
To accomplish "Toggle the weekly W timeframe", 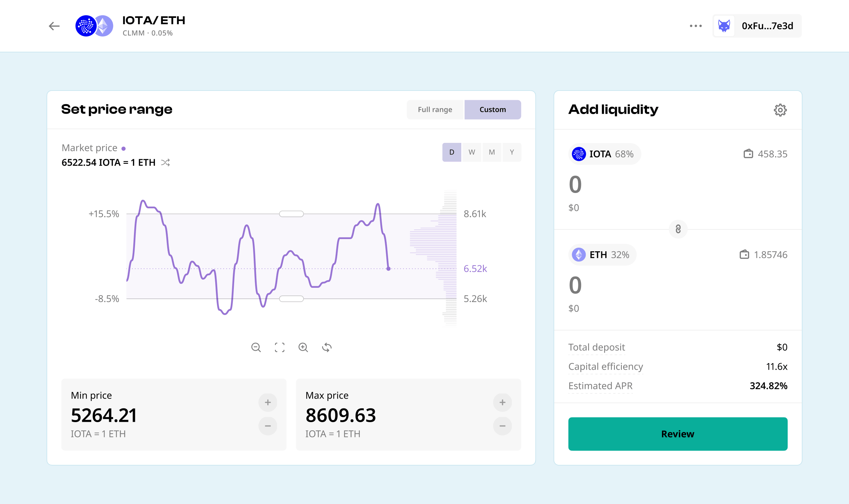I will click(472, 152).
